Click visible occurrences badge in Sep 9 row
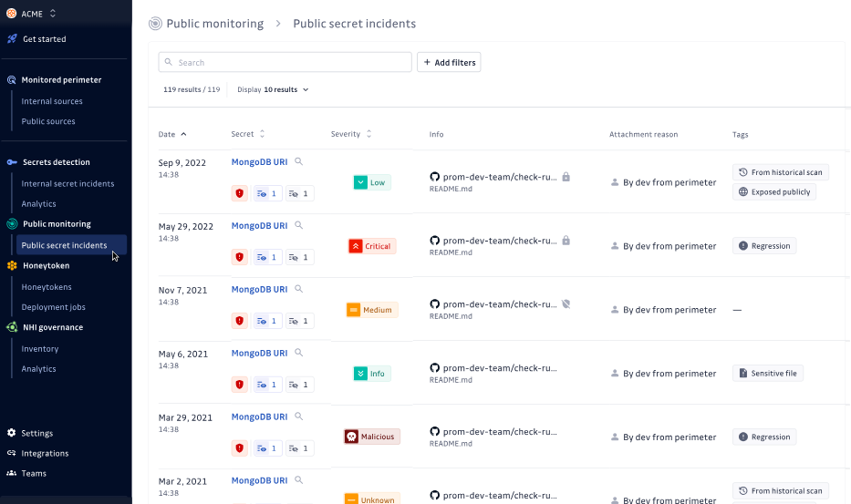Viewport: 851px width, 504px height. [268, 193]
